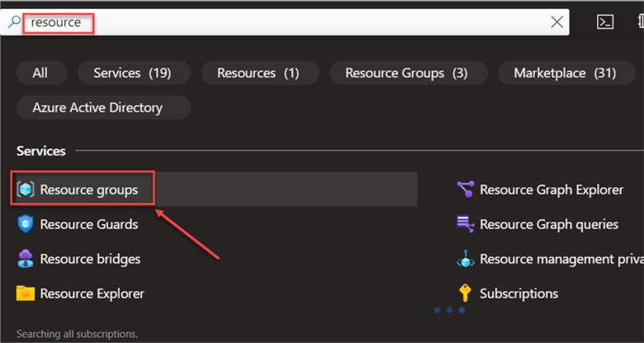Viewport: 644px width, 343px height.
Task: Click the Resource Graph queries icon
Action: click(x=466, y=224)
